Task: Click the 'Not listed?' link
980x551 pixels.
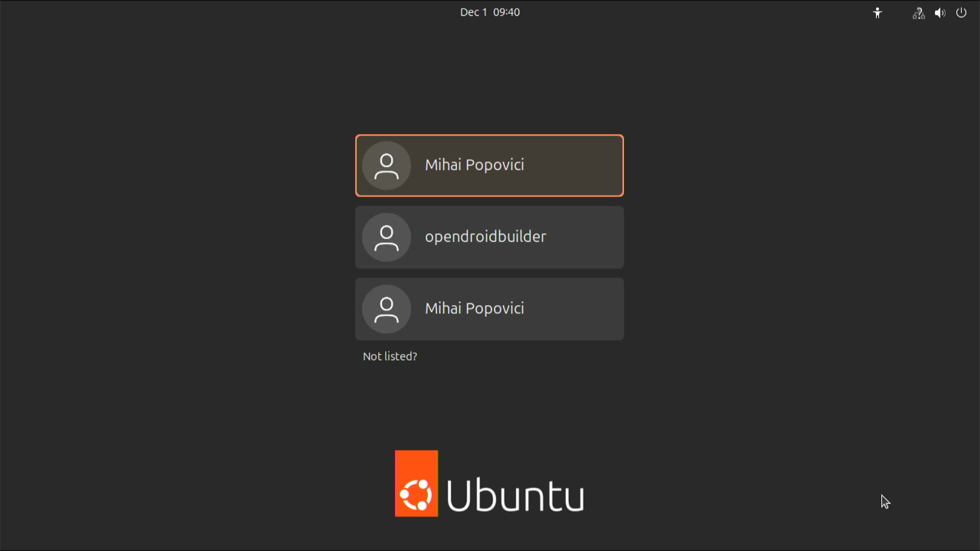Action: click(x=390, y=357)
